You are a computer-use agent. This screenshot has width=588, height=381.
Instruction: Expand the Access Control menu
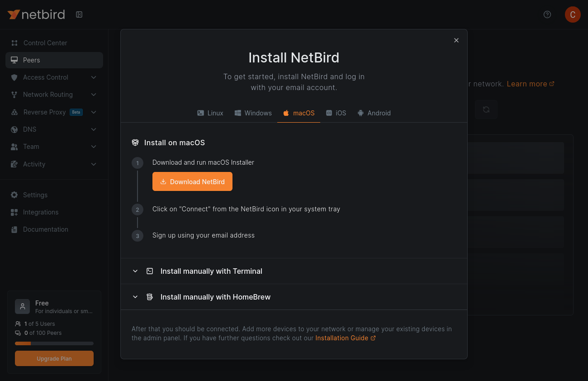click(x=54, y=77)
